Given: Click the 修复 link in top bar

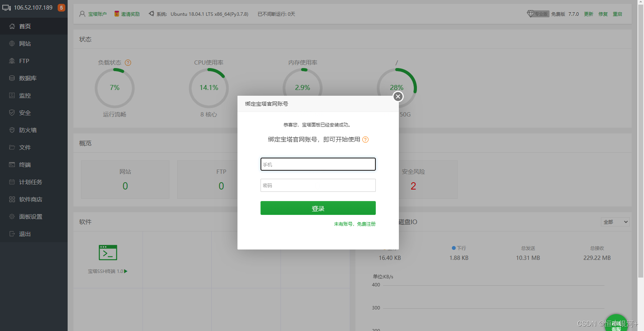Looking at the screenshot, I should click(603, 14).
